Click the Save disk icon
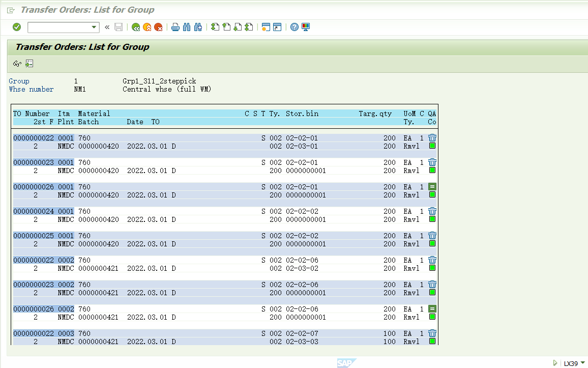588x368 pixels. tap(119, 27)
